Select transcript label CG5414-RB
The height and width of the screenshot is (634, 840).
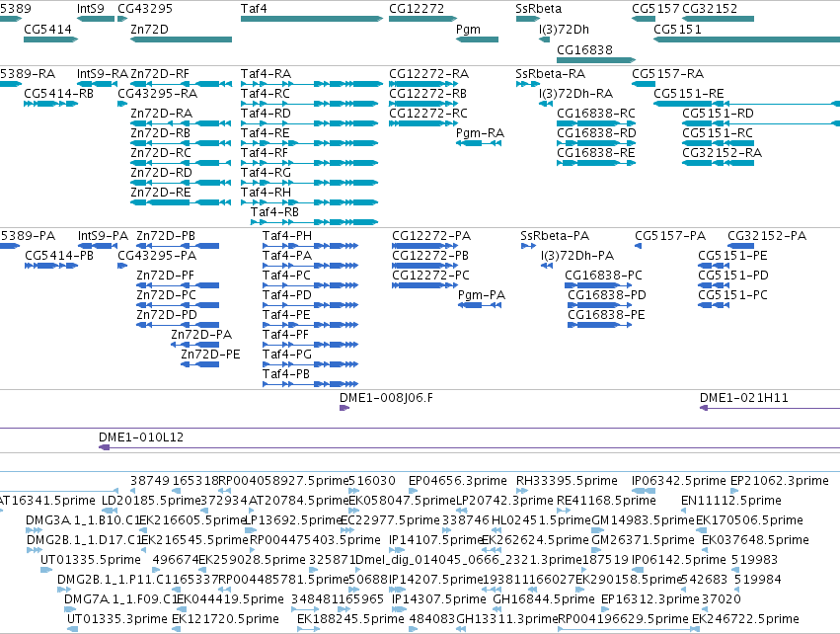pyautogui.click(x=59, y=93)
